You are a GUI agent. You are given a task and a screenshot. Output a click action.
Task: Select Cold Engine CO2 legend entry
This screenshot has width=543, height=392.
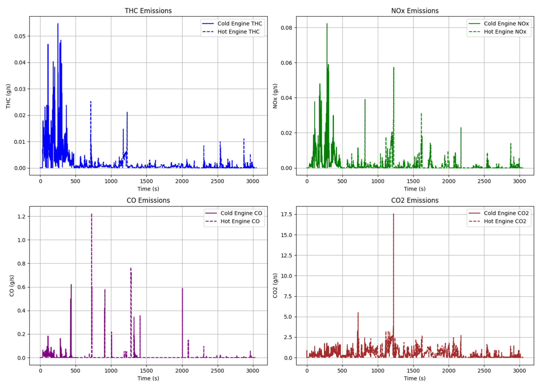click(506, 213)
